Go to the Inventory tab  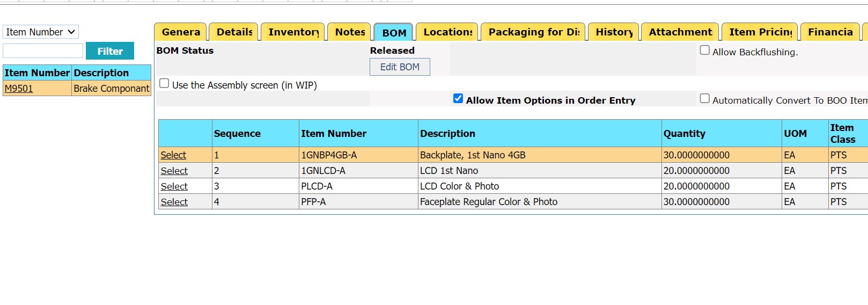[293, 32]
